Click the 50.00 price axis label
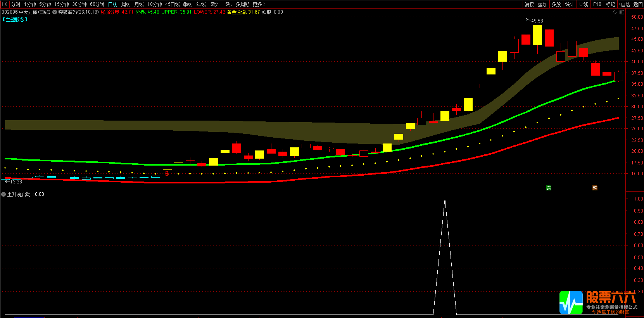Viewport: 644px width, 318px height. pyautogui.click(x=637, y=17)
